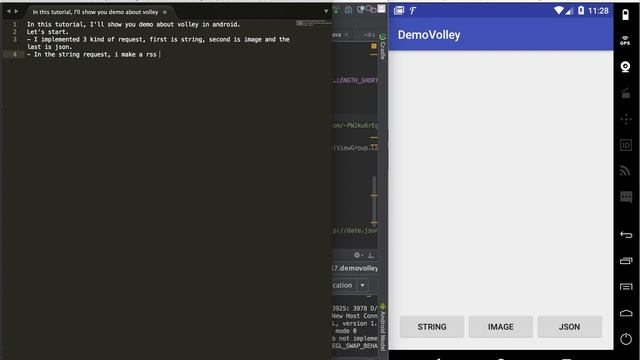This screenshot has height=360, width=640.
Task: Tap the STRING button in DemoVolley
Action: pos(432,327)
